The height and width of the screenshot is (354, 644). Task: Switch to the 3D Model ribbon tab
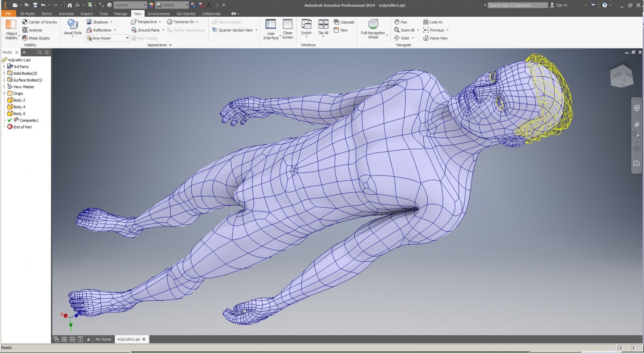(x=27, y=14)
